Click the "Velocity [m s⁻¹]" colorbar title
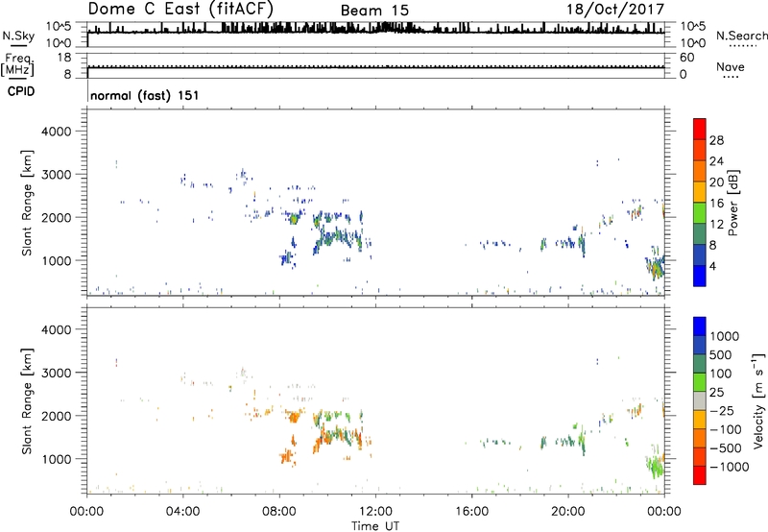Screen dimensions: 768x532 (x=758, y=400)
